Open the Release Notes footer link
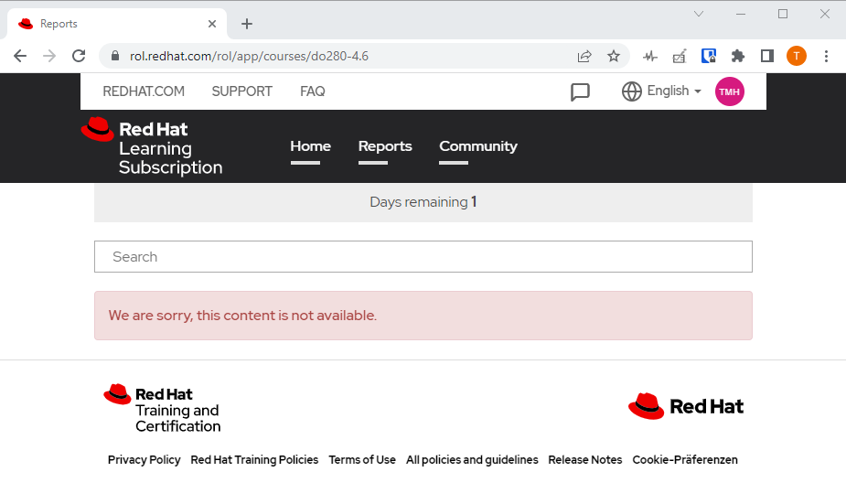Image resolution: width=846 pixels, height=504 pixels. point(584,460)
